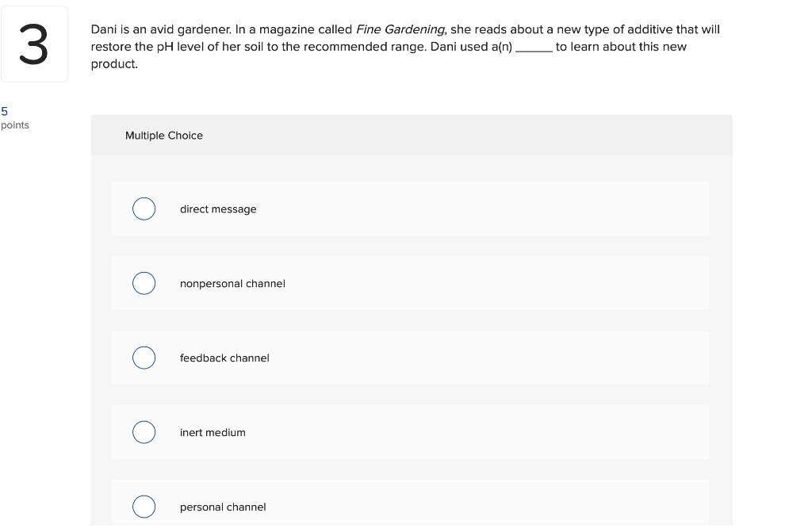The height and width of the screenshot is (532, 812).
Task: Click the "inert medium" answer text
Action: pyautogui.click(x=213, y=433)
